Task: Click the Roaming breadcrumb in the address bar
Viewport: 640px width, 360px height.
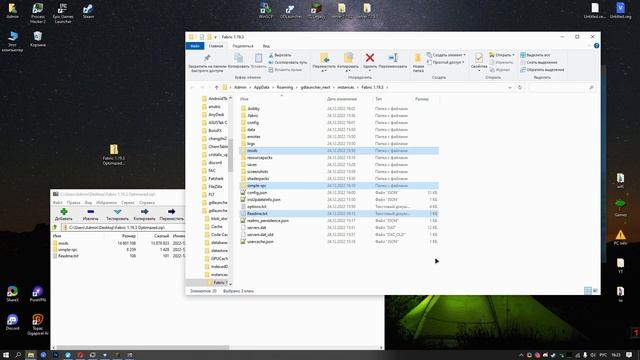Action: point(284,87)
